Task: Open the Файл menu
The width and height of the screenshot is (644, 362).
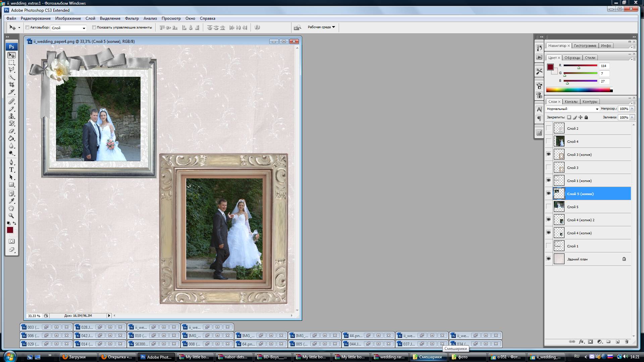Action: pos(11,18)
